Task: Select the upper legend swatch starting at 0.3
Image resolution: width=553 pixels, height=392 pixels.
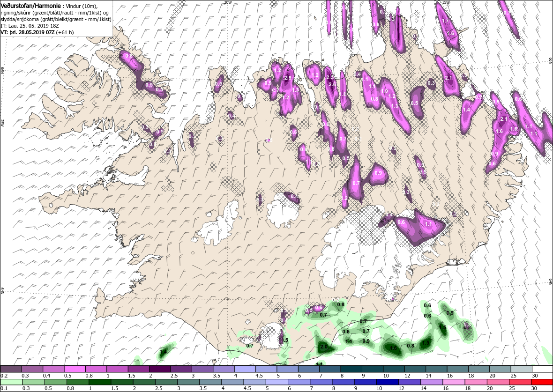Action: pos(33,369)
